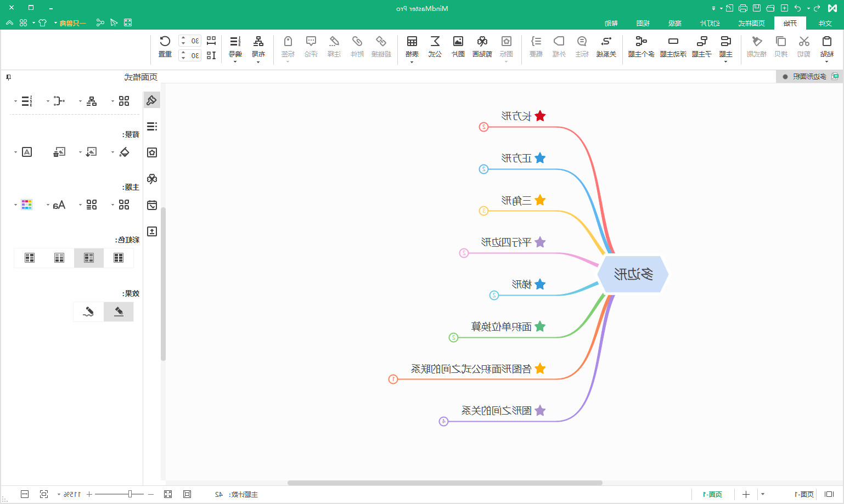844x504 pixels.
Task: Click the print icon in title bar
Action: [743, 8]
